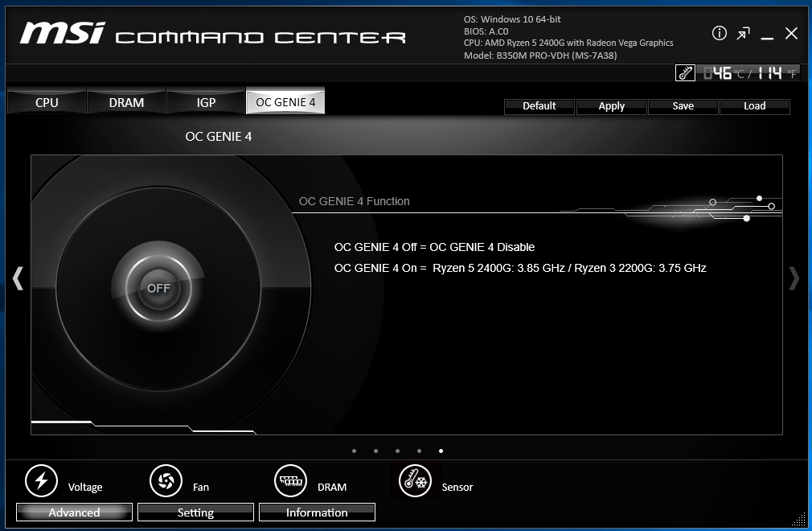This screenshot has width=812, height=531.
Task: Click the Load button
Action: [x=755, y=106]
